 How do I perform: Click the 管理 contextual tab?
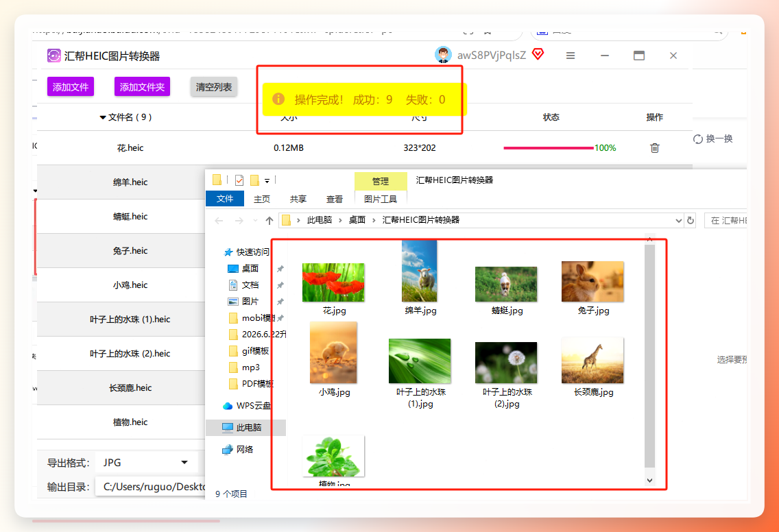pyautogui.click(x=381, y=181)
